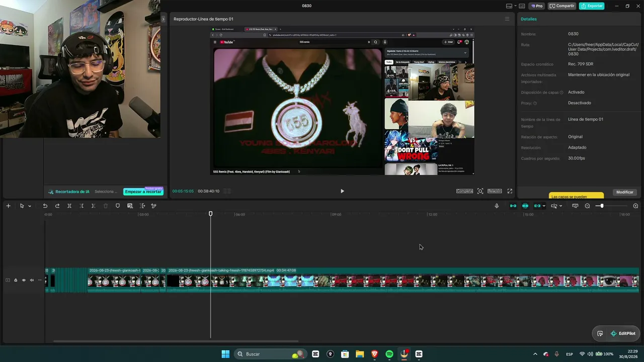Open the Windows Start menu
The image size is (644, 362).
[225, 354]
